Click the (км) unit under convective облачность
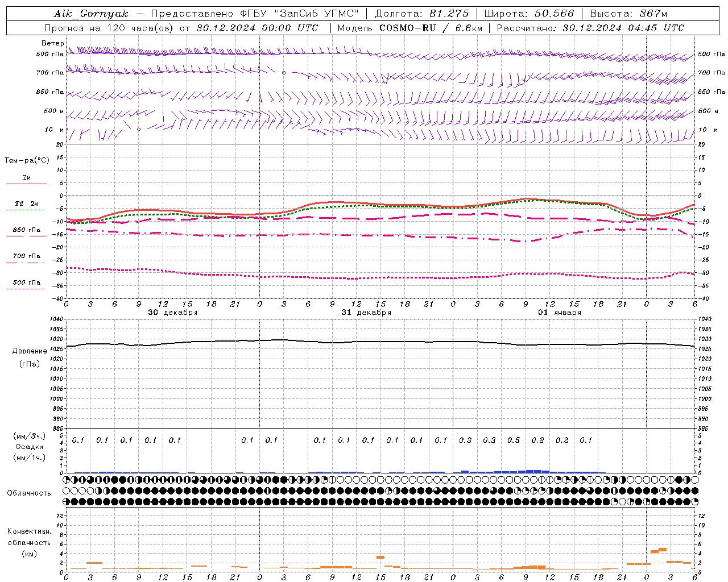 click(29, 554)
